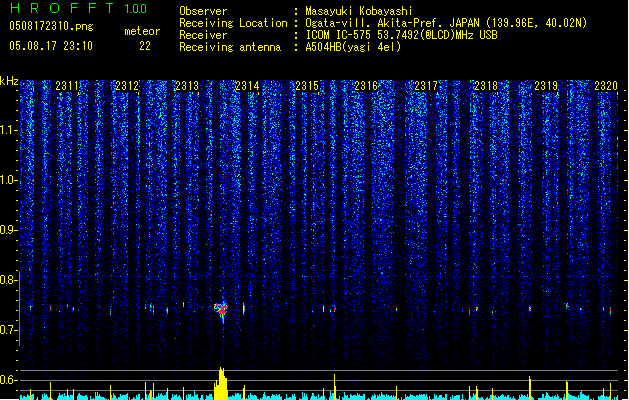This screenshot has height=400, width=629.
Task: Select the ICOM IC-575 receiver description
Action: [401, 35]
